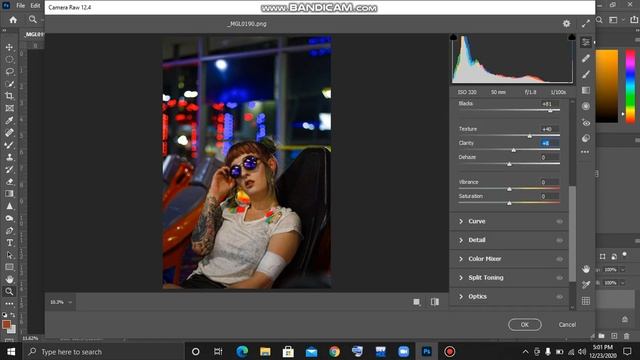Screen dimensions: 640x360
Task: Select the Path Selection arrow tool
Action: coord(9,255)
